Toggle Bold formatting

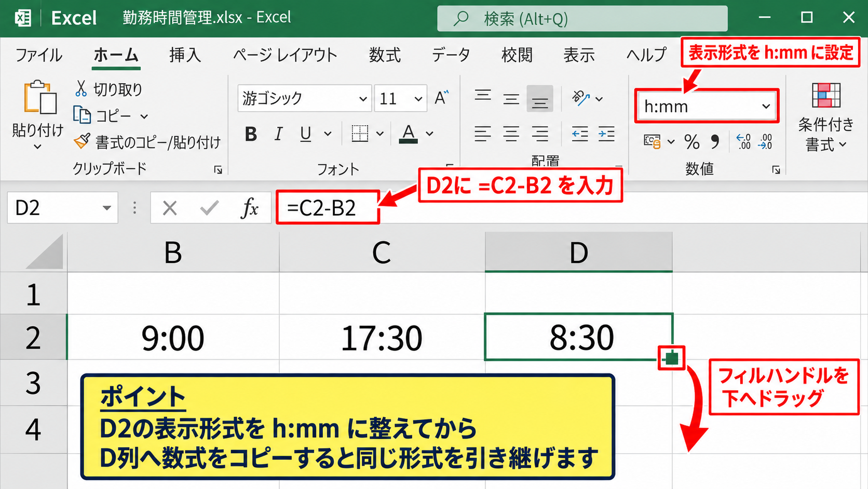251,134
